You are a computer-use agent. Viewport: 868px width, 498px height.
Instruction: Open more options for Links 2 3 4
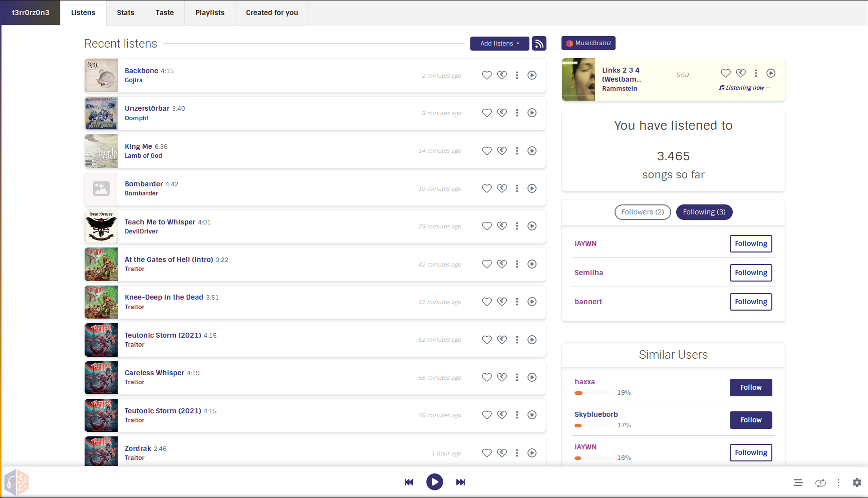pyautogui.click(x=756, y=73)
